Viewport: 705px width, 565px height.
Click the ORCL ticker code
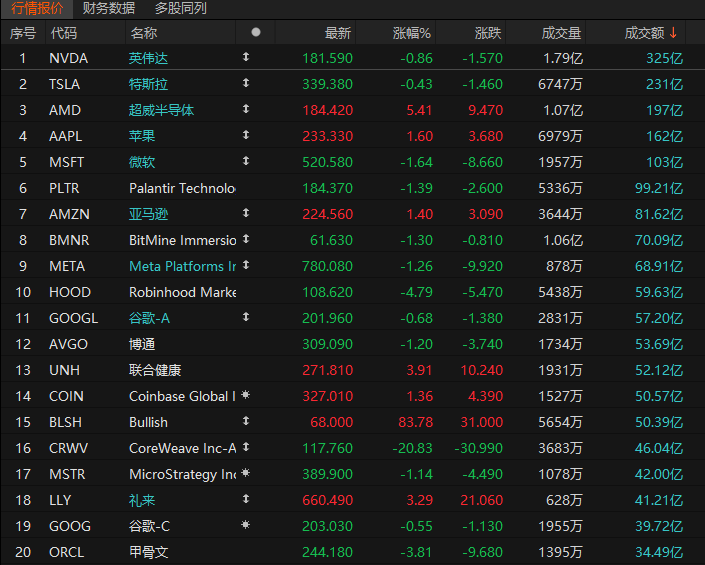pyautogui.click(x=67, y=552)
